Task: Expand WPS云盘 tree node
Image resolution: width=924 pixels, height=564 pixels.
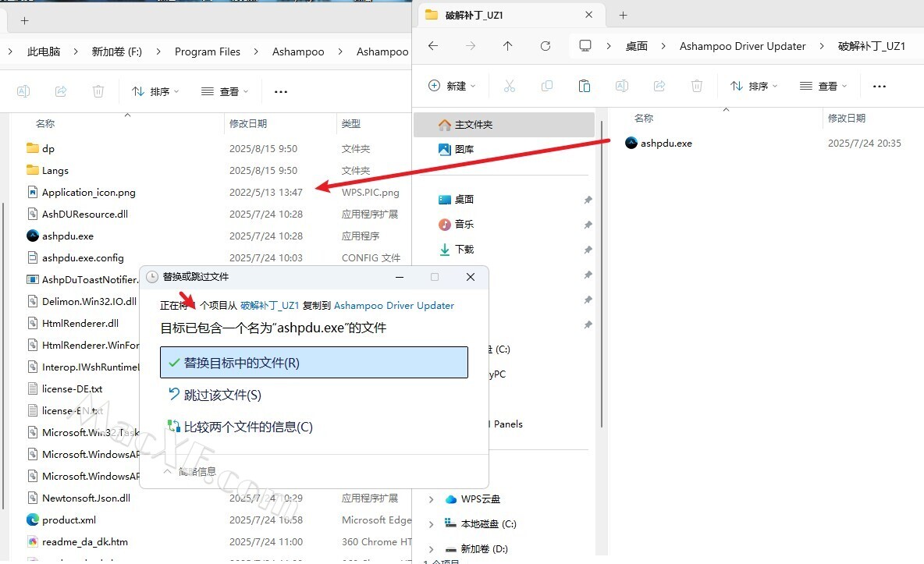Action: [431, 499]
